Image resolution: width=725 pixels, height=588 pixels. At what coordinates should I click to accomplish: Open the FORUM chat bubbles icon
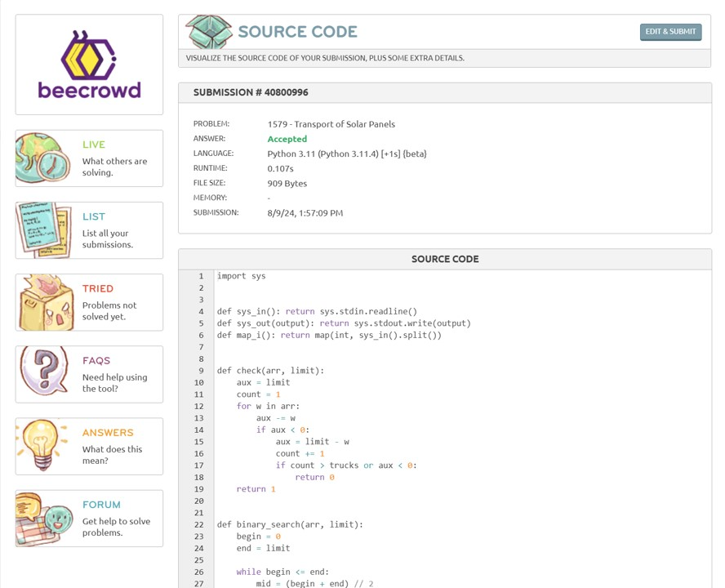coord(44,518)
